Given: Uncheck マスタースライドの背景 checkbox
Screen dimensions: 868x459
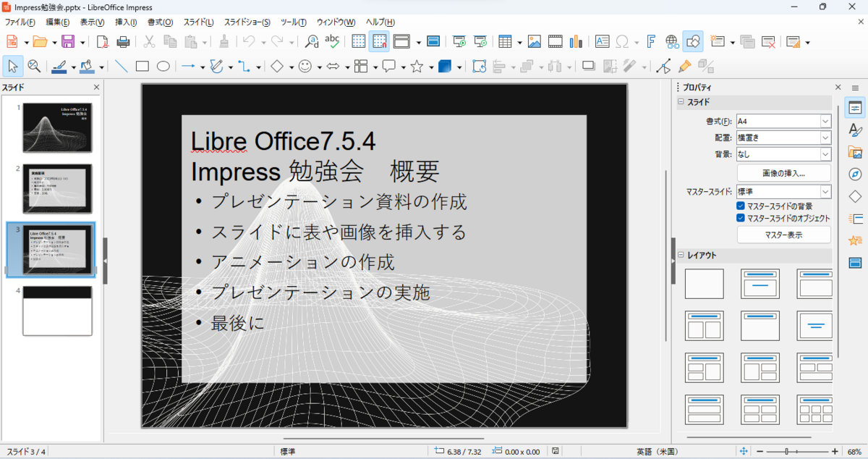Looking at the screenshot, I should click(741, 206).
